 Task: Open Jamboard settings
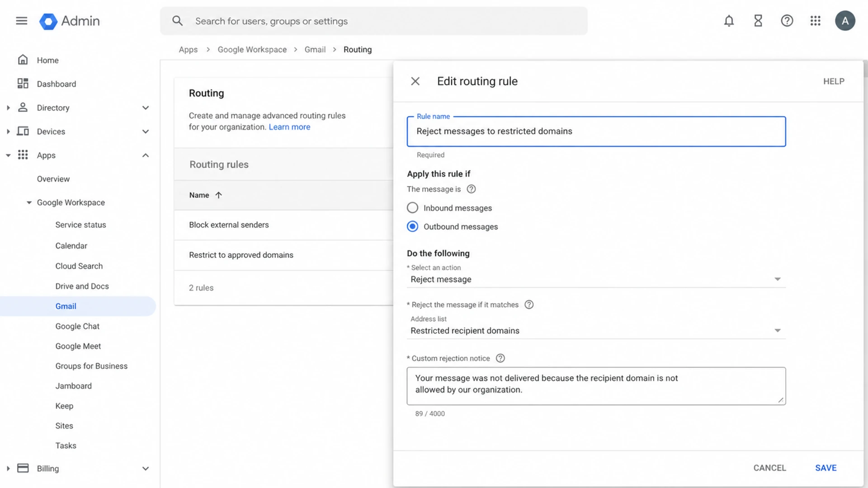click(73, 386)
